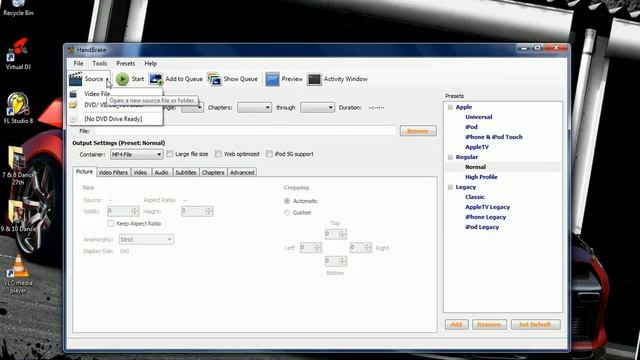
Task: Open the Help menu
Action: 151,64
